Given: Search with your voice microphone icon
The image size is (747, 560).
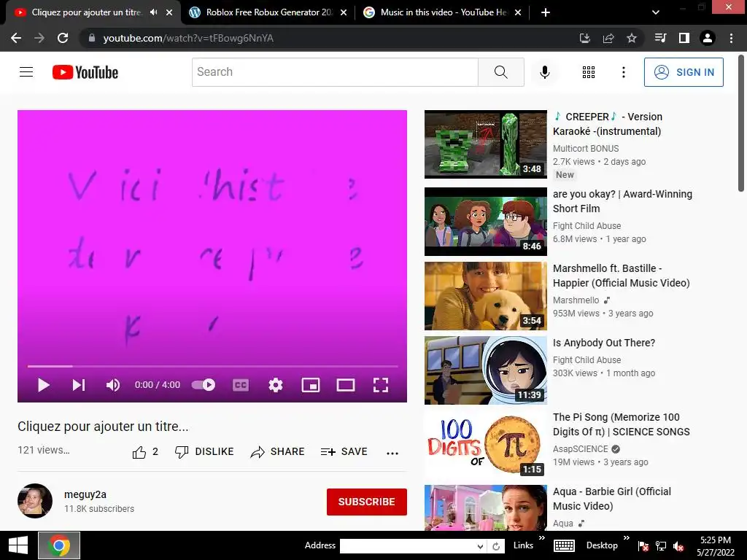Looking at the screenshot, I should click(544, 72).
